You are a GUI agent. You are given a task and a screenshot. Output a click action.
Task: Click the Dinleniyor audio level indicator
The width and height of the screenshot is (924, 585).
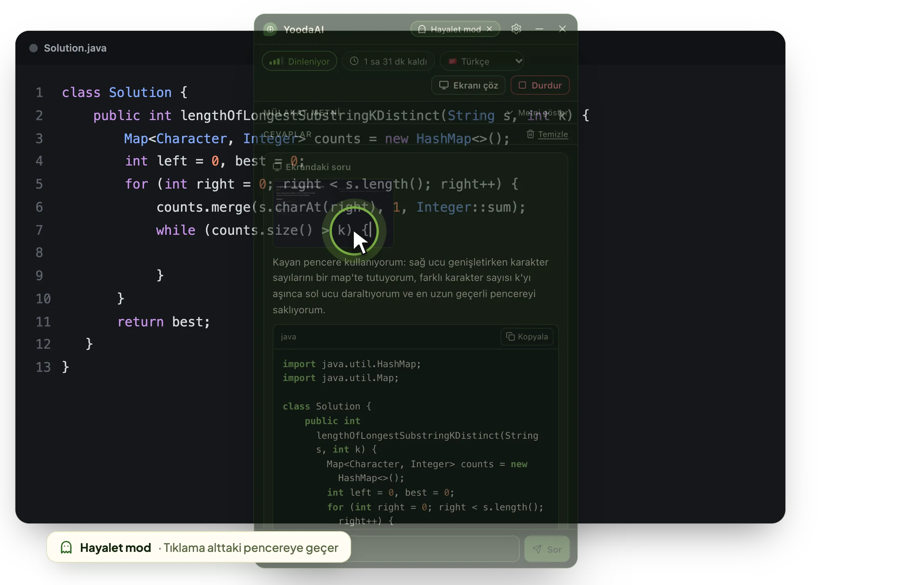[276, 61]
